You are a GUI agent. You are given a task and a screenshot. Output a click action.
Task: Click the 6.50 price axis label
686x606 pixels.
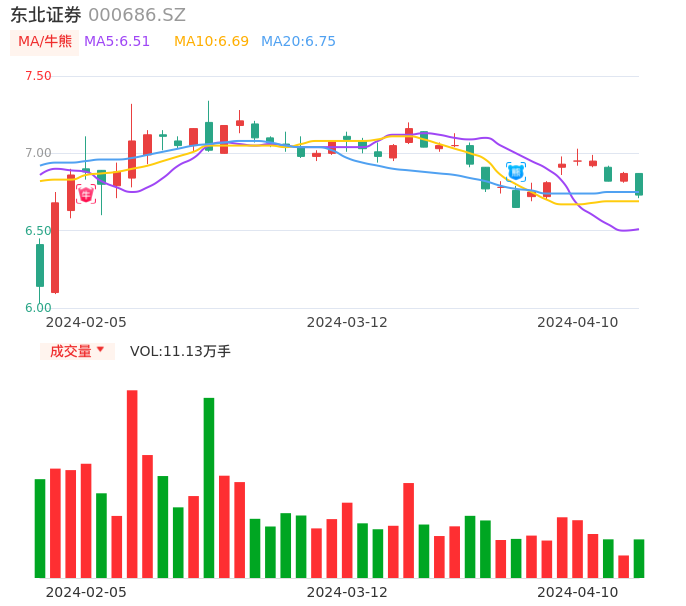click(38, 231)
